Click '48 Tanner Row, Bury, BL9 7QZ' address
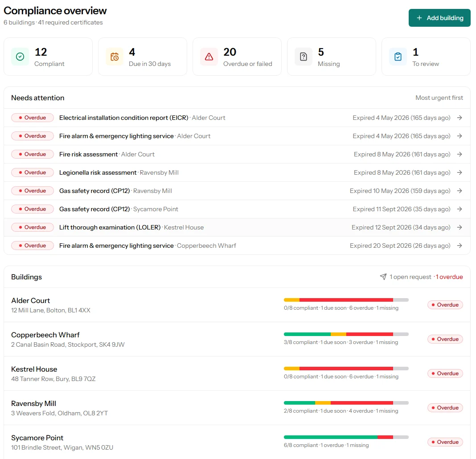The width and height of the screenshot is (476, 459). [x=53, y=379]
